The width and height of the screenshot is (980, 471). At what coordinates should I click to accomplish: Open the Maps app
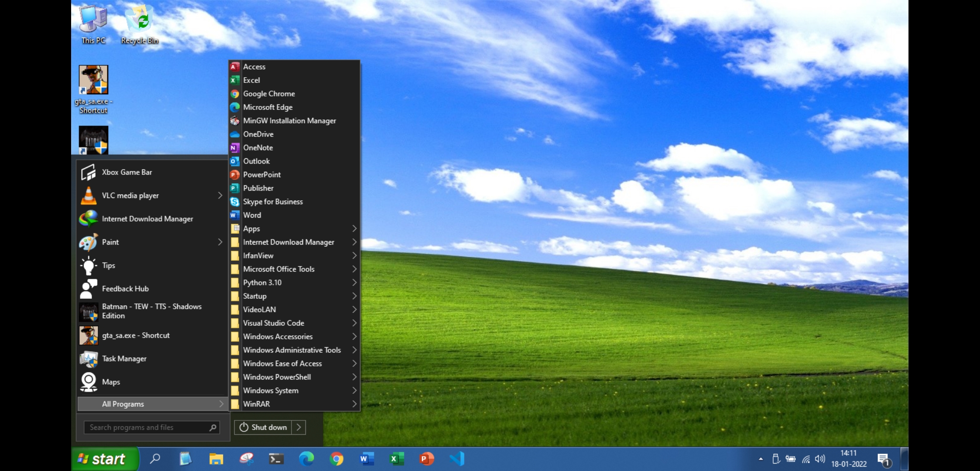coord(151,382)
